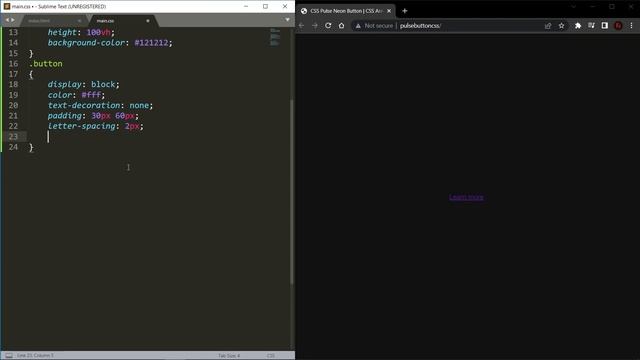Click line number 24 in the gutter
The height and width of the screenshot is (360, 640).
[13, 147]
